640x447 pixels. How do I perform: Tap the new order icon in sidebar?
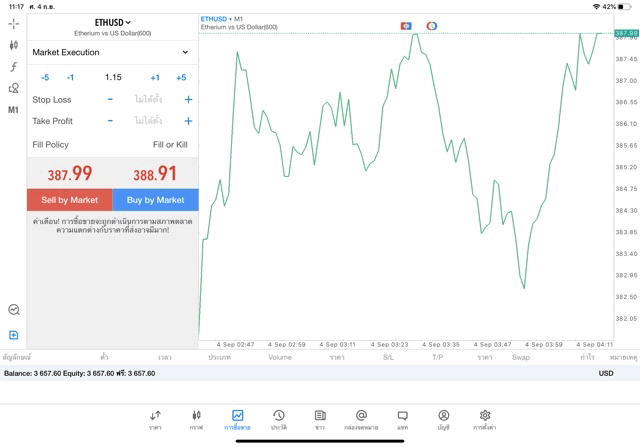(13, 335)
